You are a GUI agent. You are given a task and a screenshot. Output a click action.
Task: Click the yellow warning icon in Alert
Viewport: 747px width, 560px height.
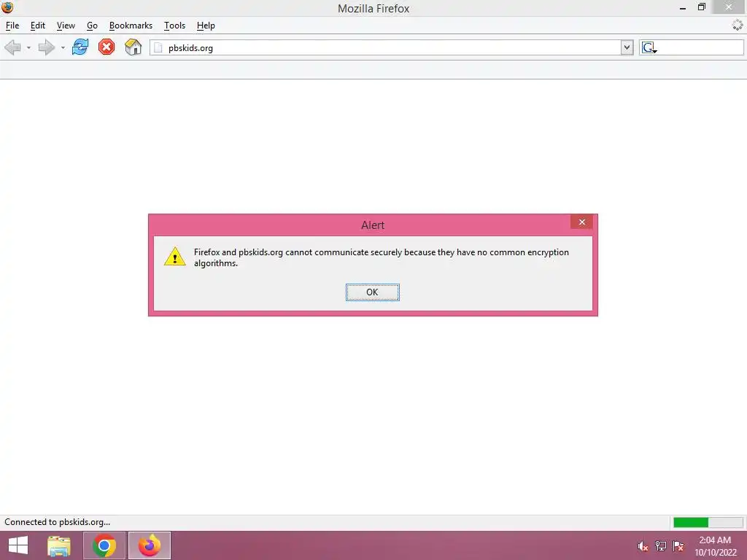pos(175,256)
